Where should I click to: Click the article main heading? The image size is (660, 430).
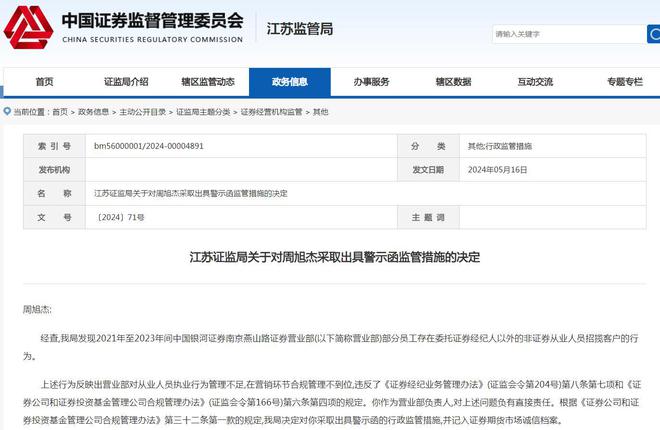point(335,257)
